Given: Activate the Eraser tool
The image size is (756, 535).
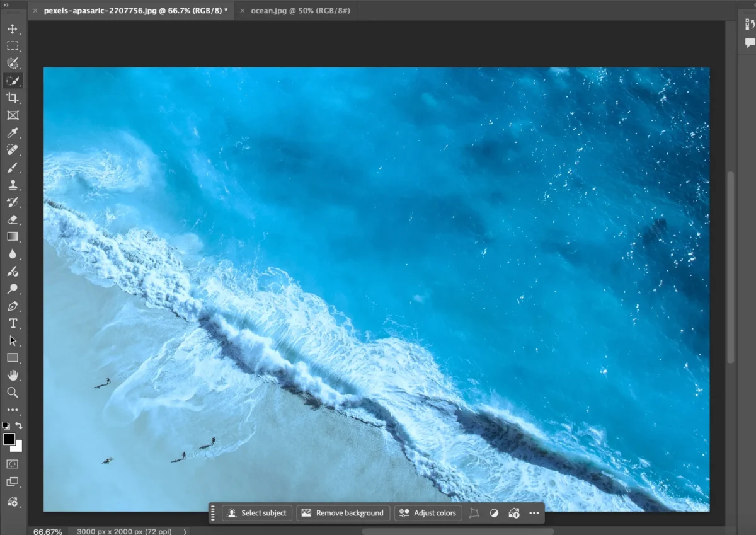Looking at the screenshot, I should tap(12, 220).
